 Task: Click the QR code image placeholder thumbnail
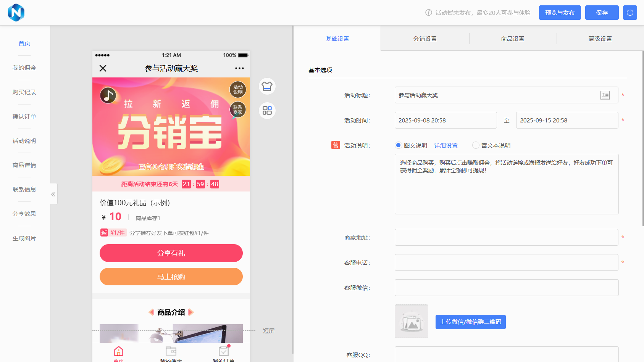[x=412, y=321]
